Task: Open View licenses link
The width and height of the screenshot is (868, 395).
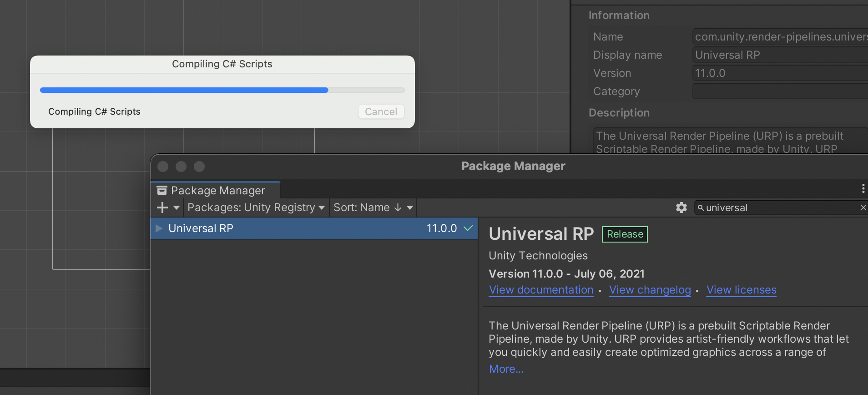Action: [x=742, y=290]
